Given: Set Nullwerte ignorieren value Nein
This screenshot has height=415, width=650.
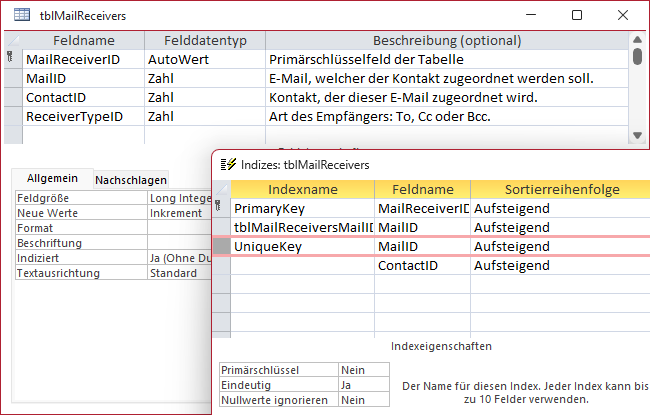Looking at the screenshot, I should tap(364, 400).
